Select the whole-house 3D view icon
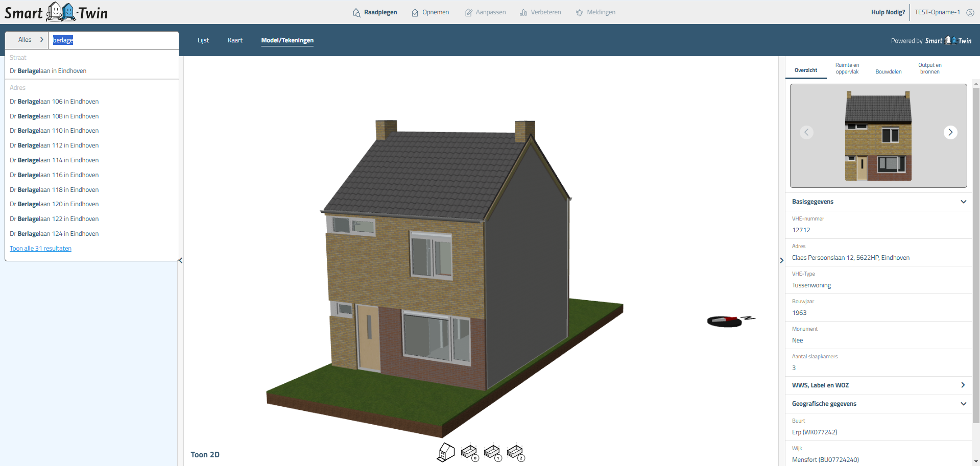The image size is (980, 466). 446,452
